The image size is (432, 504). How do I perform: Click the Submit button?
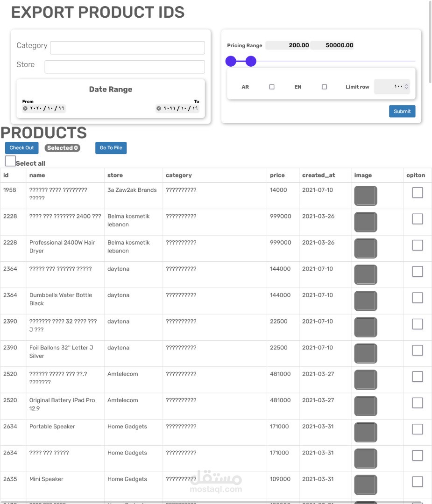[x=402, y=111]
